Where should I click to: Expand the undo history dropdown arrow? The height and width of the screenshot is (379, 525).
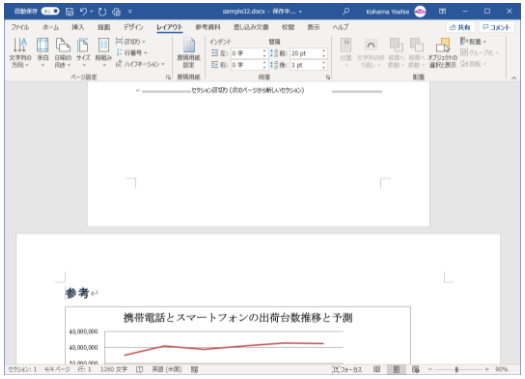point(91,12)
